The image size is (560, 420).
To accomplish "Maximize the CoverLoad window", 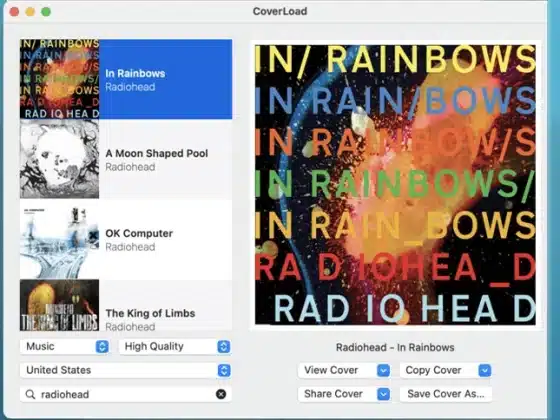I will (x=46, y=12).
